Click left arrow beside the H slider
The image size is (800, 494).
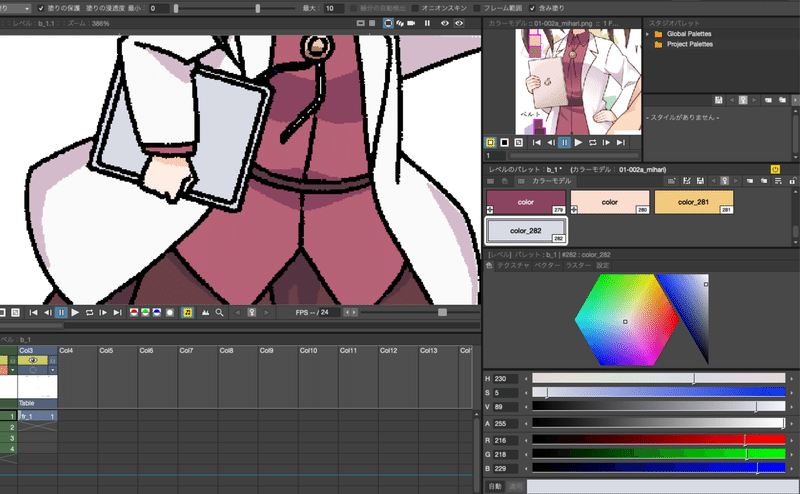(526, 379)
